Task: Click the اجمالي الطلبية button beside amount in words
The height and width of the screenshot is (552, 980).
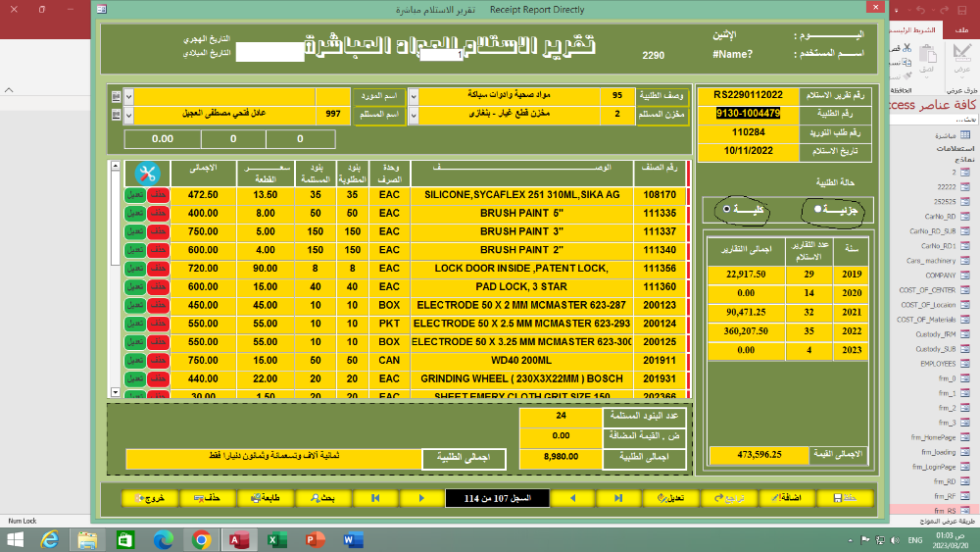Action: [x=464, y=458]
